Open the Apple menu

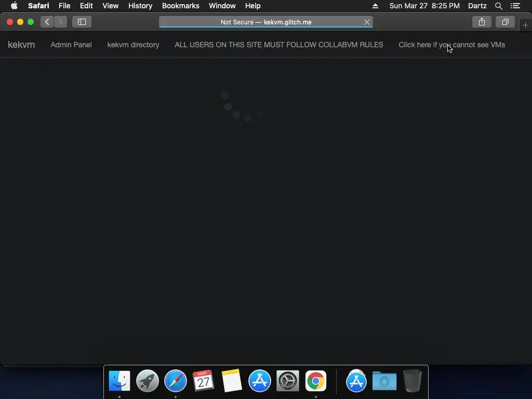(x=14, y=6)
